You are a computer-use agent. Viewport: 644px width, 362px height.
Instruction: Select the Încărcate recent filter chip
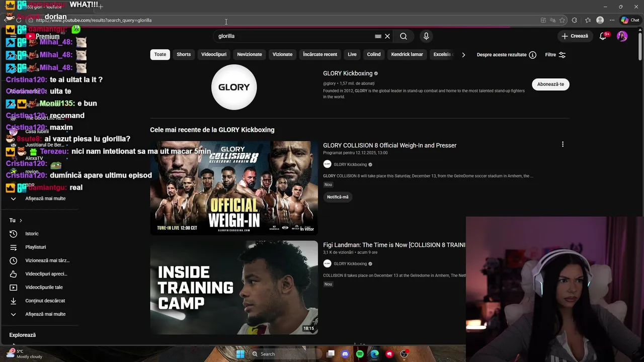[320, 54]
